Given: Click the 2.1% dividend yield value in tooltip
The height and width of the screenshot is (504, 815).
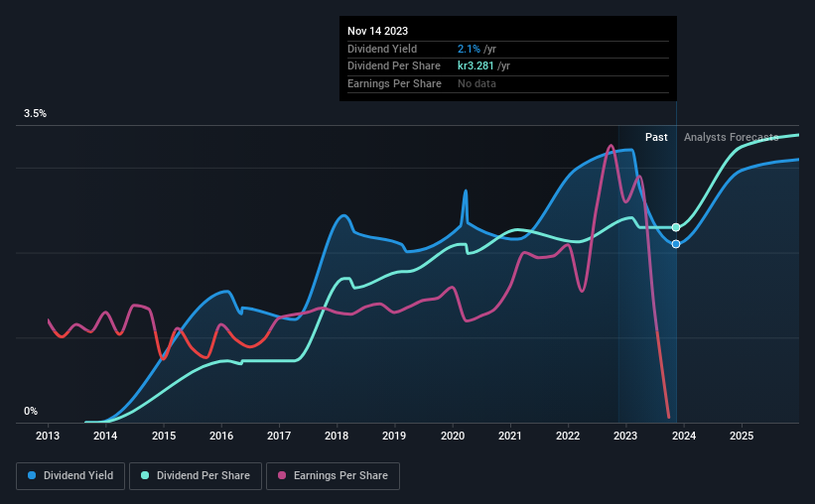Looking at the screenshot, I should [x=469, y=49].
